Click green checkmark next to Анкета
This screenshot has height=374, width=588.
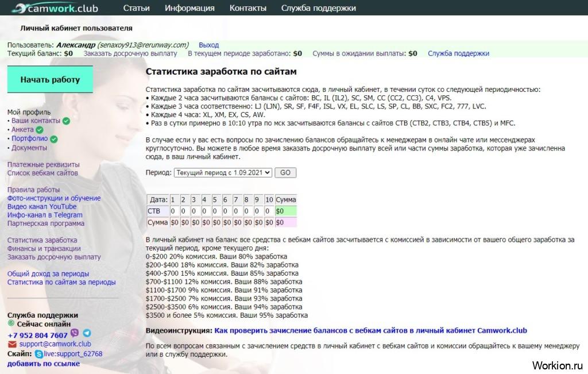coord(40,130)
